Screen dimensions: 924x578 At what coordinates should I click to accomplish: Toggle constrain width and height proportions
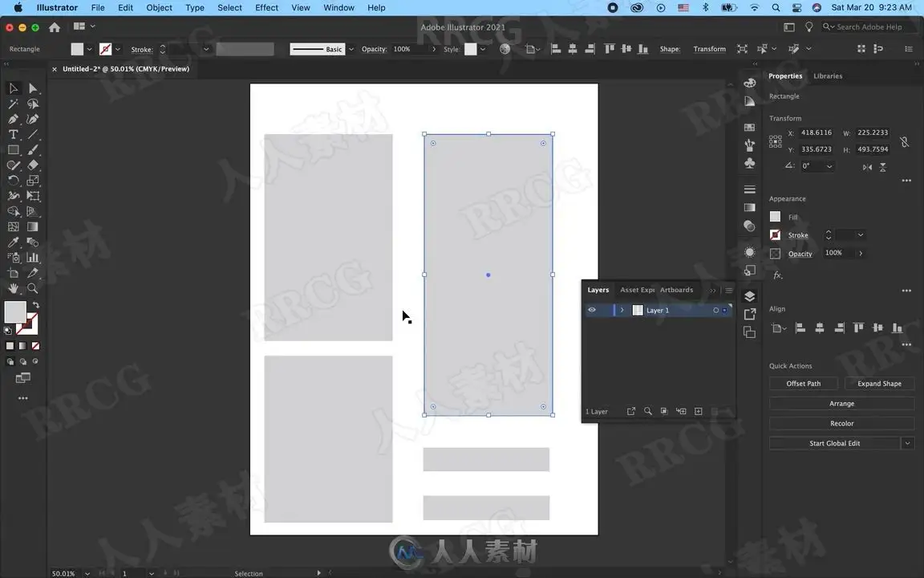tap(905, 141)
